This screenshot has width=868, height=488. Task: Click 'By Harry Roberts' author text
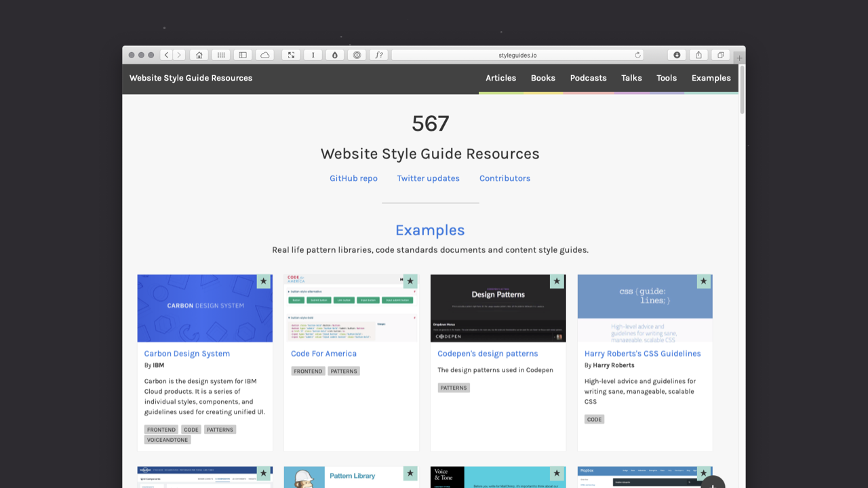(609, 365)
